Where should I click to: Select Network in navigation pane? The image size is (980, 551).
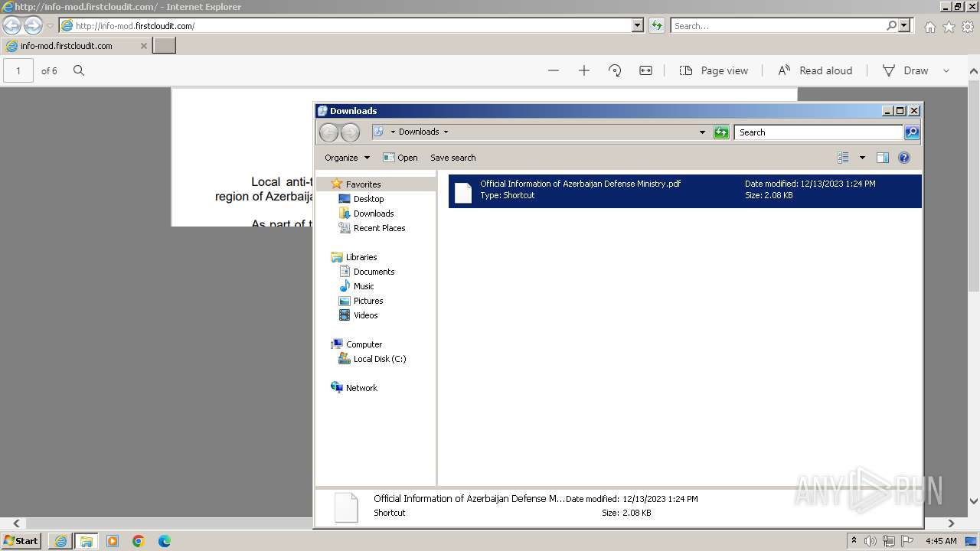point(361,388)
